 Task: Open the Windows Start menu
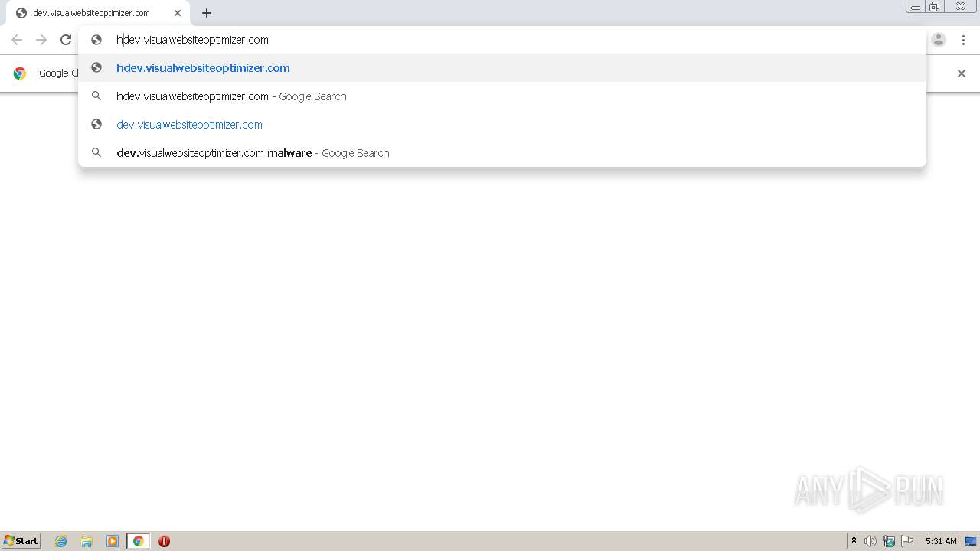pos(21,541)
